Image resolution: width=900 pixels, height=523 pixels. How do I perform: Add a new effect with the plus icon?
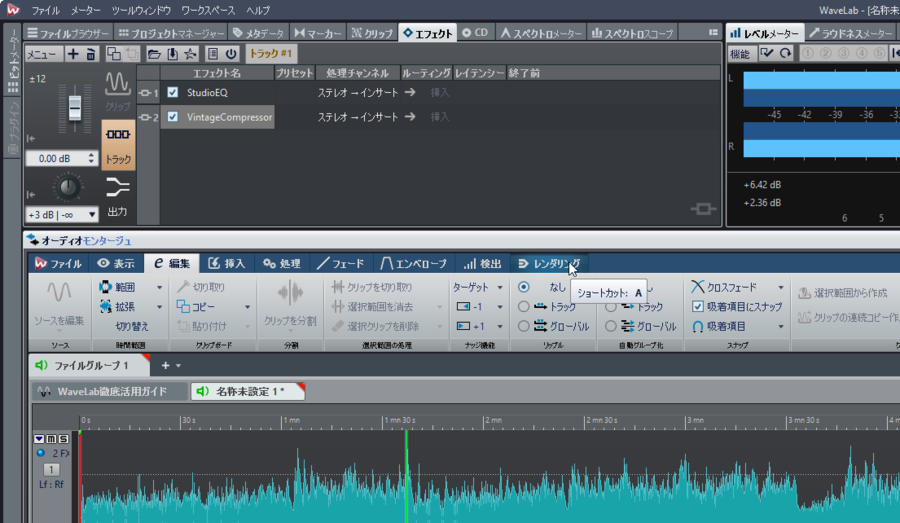[73, 54]
